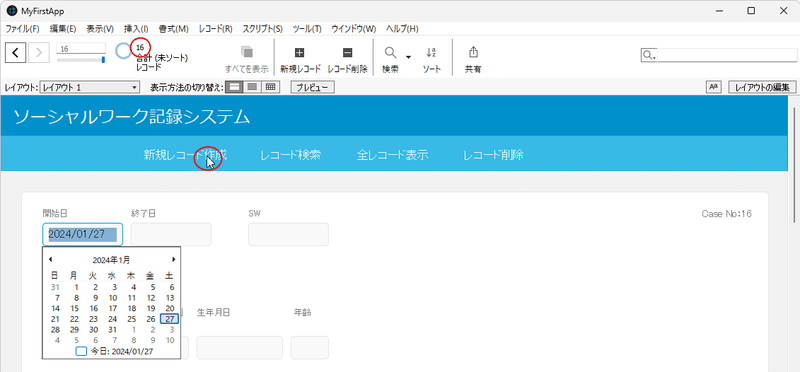Image resolution: width=800 pixels, height=372 pixels.
Task: Create a new record with 新規レコード icon
Action: click(299, 53)
